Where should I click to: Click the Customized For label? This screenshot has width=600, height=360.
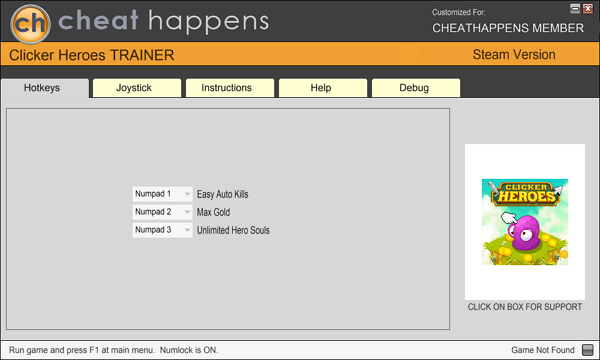point(459,12)
